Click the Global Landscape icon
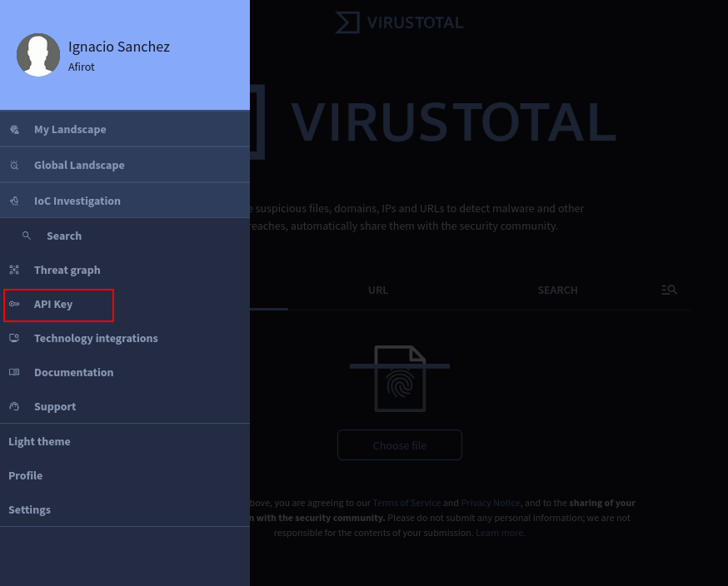 click(14, 165)
